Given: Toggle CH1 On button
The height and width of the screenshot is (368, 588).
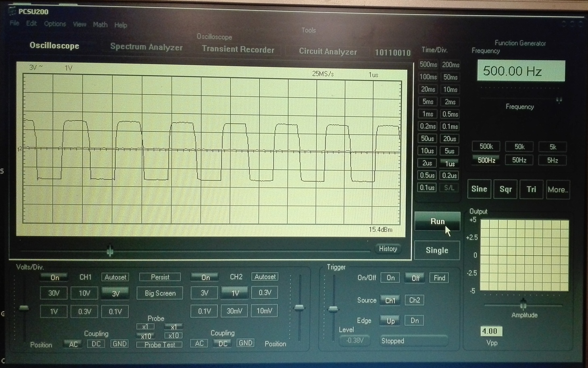Looking at the screenshot, I should (55, 277).
